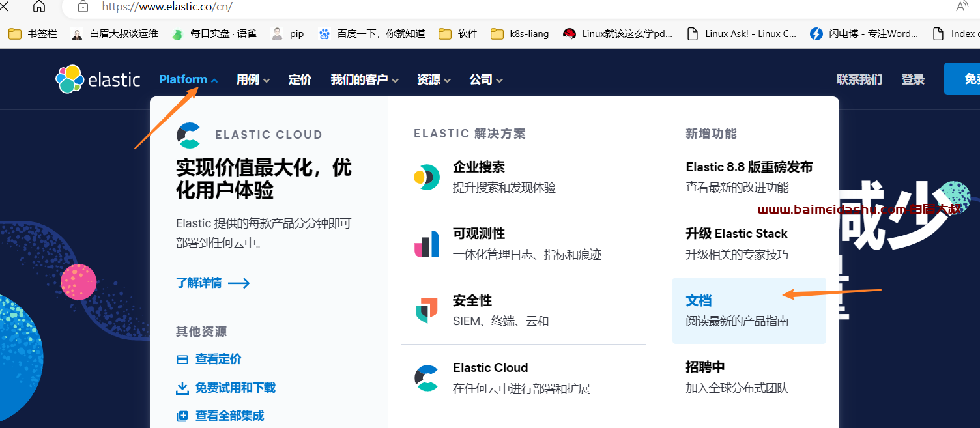
Task: Expand the 用例 dropdown menu
Action: pos(253,79)
